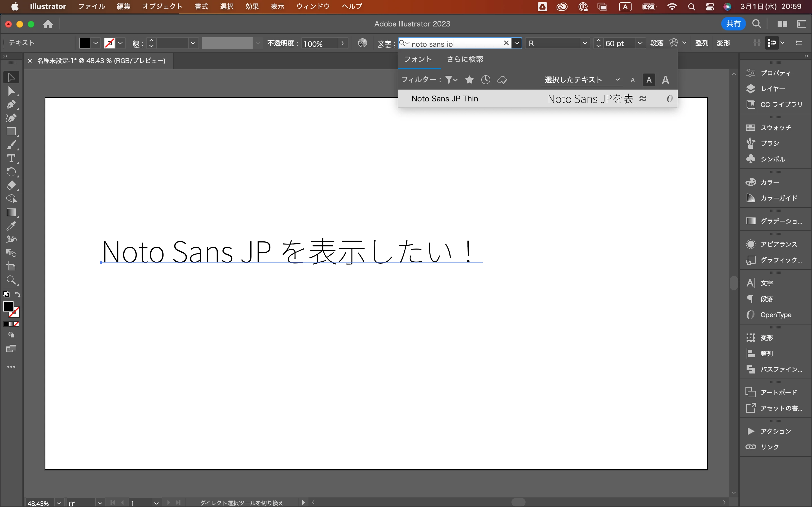Switch to the さらに検索 tab
Screen dimensions: 812x507
click(x=465, y=59)
